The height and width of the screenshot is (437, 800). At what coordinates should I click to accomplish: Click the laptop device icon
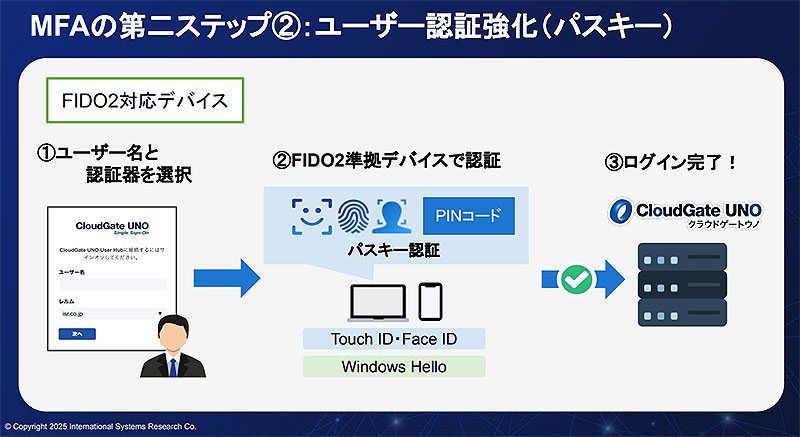pyautogui.click(x=377, y=301)
